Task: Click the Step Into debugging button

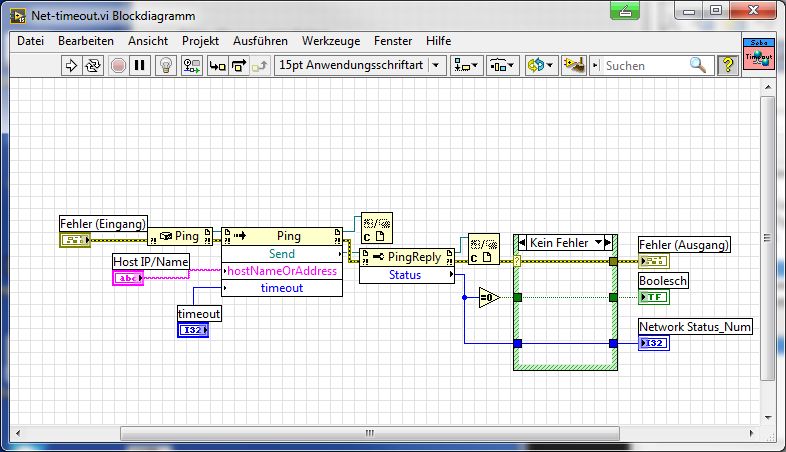Action: coord(217,66)
